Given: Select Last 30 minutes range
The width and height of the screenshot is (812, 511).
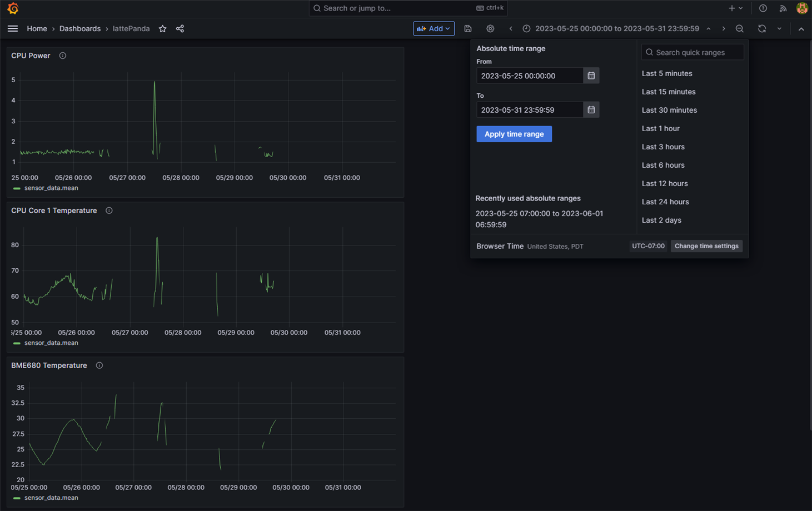Looking at the screenshot, I should coord(669,110).
